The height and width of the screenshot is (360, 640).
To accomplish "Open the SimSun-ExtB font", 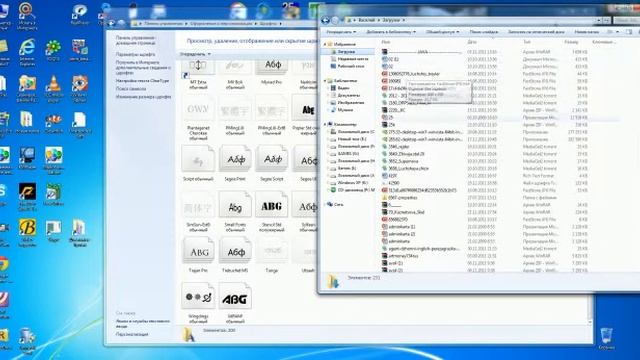I will click(198, 211).
